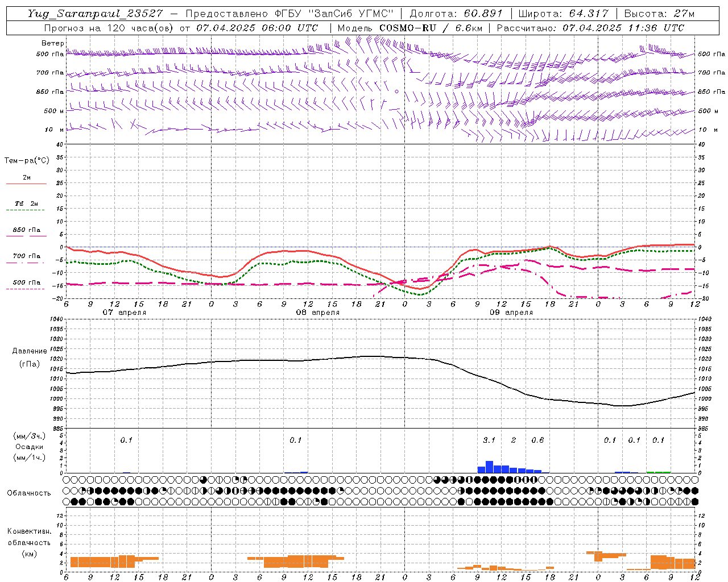Click the tallest blue precipitation bar
728x582 pixels.
click(x=489, y=467)
